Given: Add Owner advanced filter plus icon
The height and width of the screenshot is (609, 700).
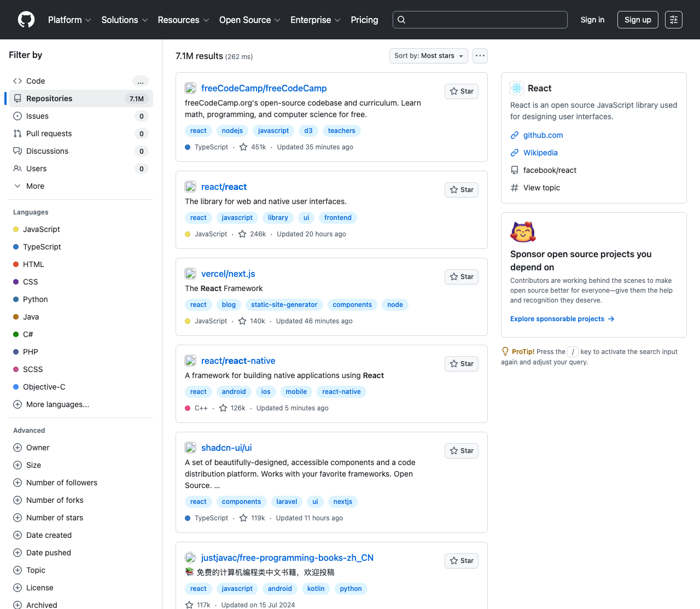Looking at the screenshot, I should (x=17, y=448).
